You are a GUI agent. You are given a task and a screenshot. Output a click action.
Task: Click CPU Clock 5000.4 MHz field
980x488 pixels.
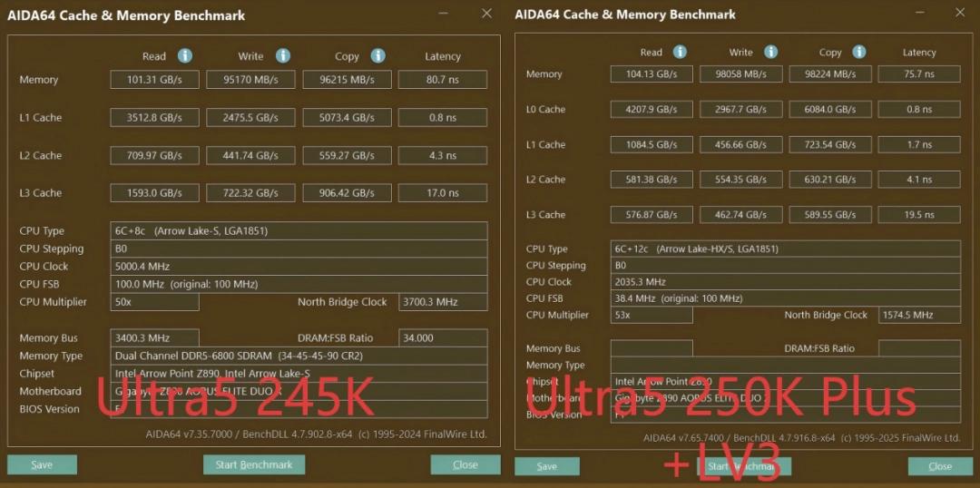point(299,266)
